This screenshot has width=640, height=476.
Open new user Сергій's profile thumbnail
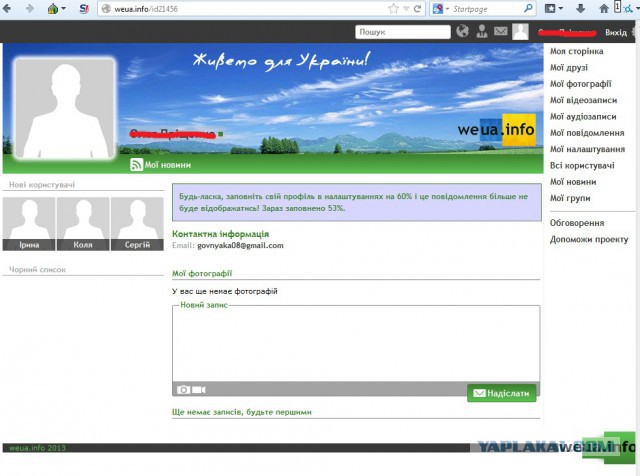click(x=137, y=224)
